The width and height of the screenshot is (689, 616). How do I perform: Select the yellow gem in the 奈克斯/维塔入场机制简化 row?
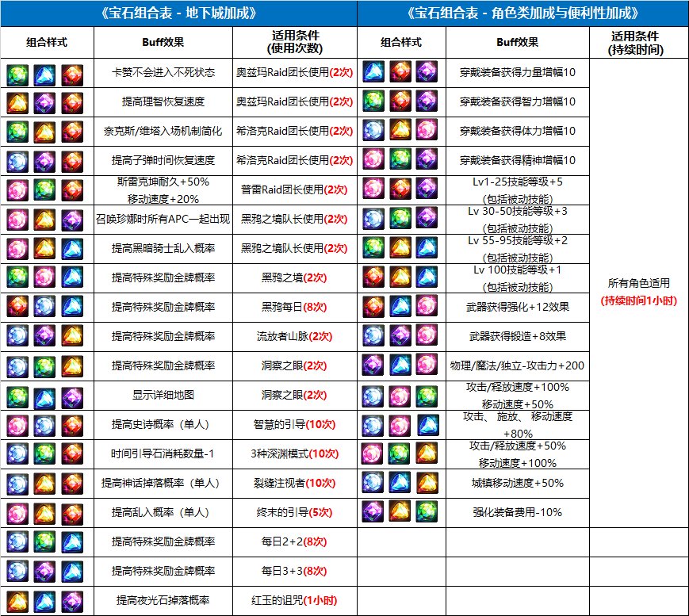click(44, 131)
